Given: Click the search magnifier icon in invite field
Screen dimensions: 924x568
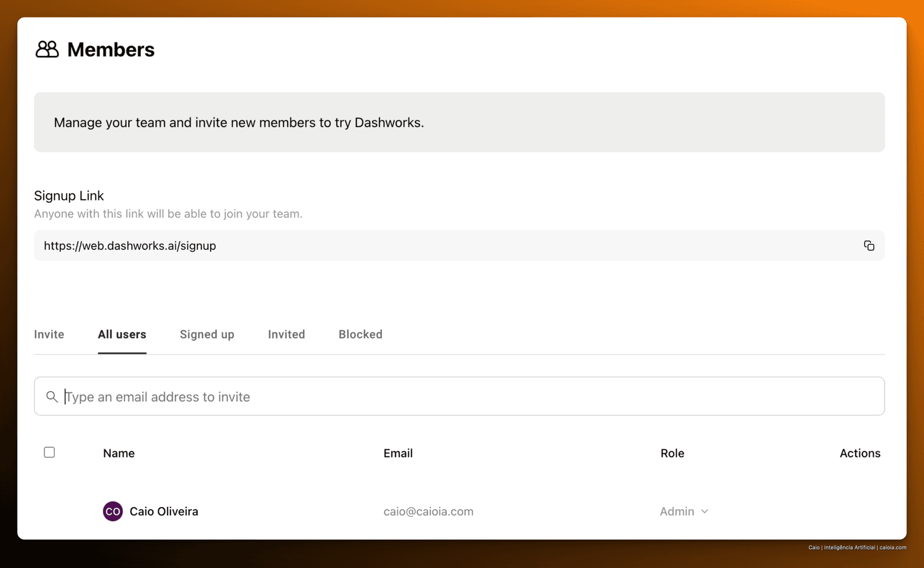Looking at the screenshot, I should tap(52, 396).
